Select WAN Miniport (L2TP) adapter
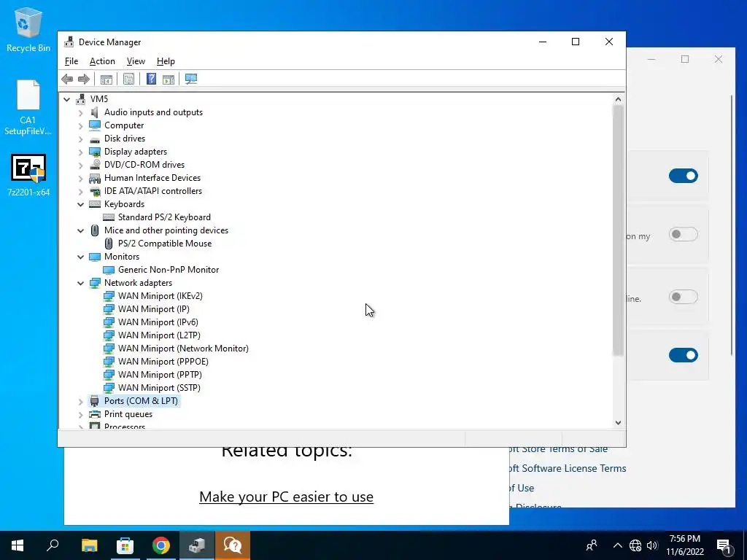This screenshot has height=560, width=747. (x=159, y=335)
